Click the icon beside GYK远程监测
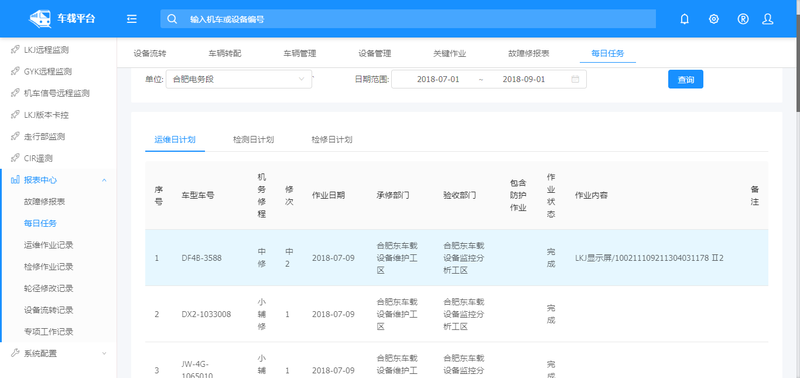The width and height of the screenshot is (800, 378). point(15,71)
